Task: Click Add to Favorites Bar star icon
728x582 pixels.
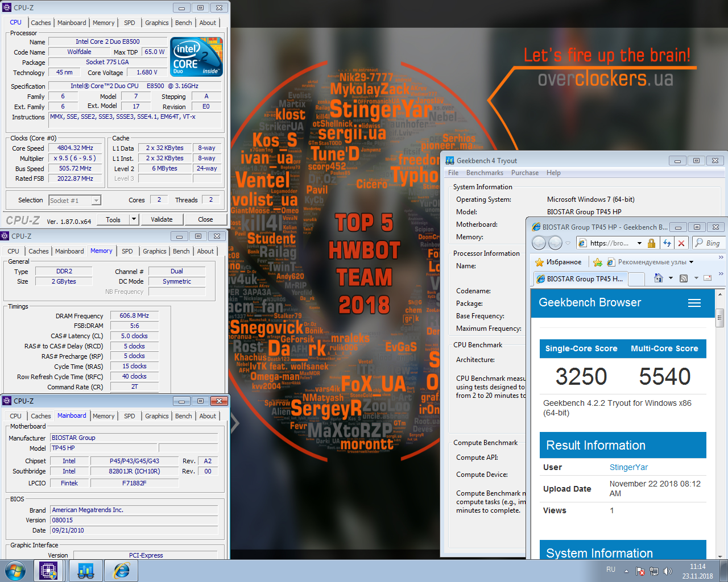Action: coord(597,262)
